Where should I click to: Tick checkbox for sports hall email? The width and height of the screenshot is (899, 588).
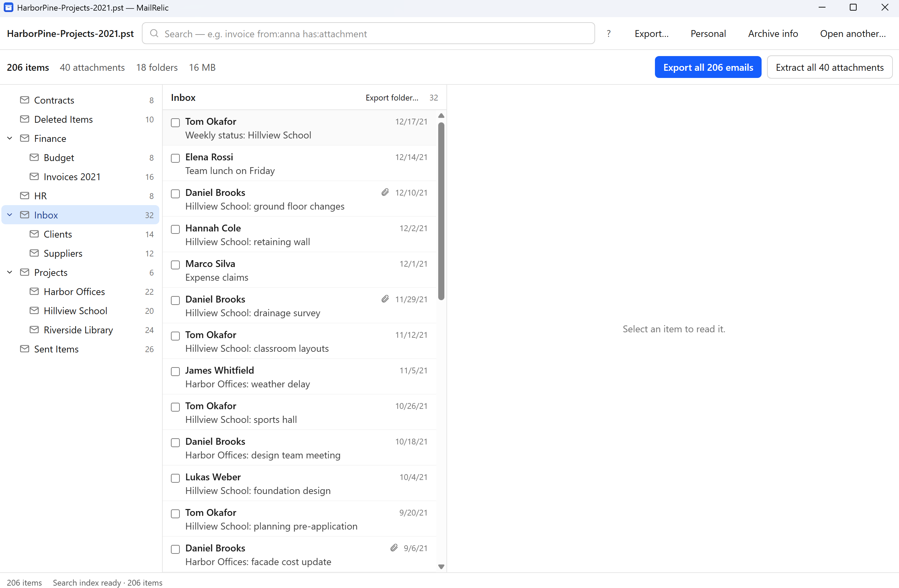point(175,407)
